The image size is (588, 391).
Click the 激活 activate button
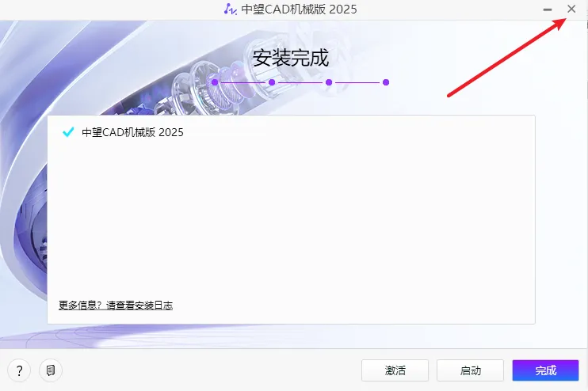(395, 370)
